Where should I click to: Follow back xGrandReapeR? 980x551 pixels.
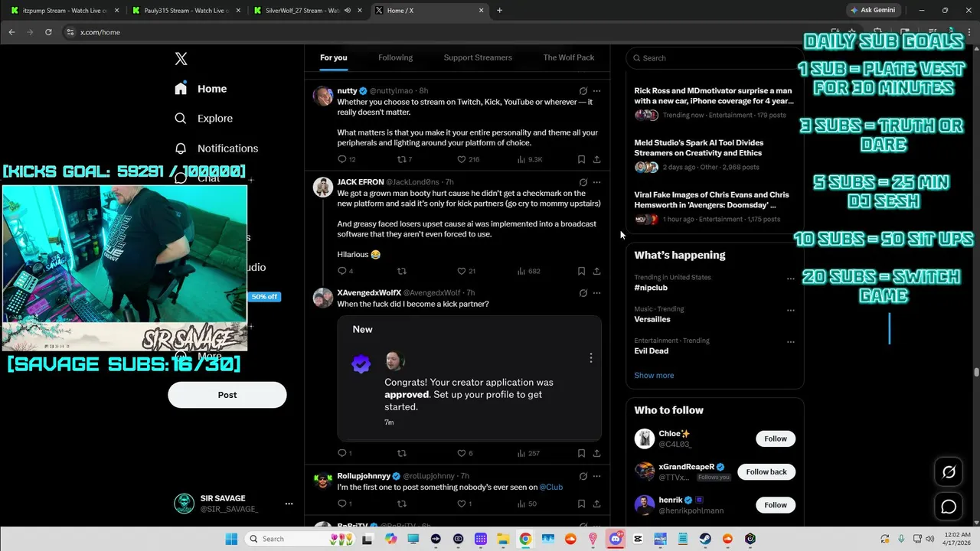coord(766,471)
